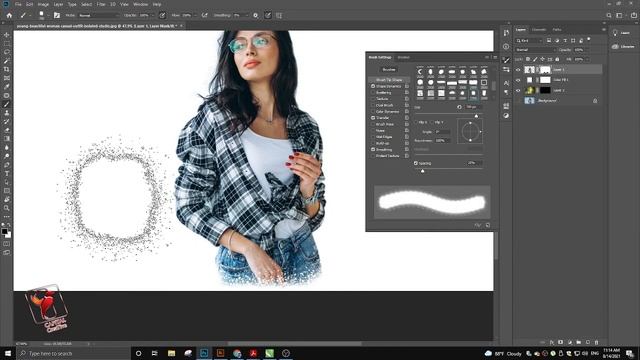
Task: Delete layer trash icon in Layers panel
Action: click(596, 342)
